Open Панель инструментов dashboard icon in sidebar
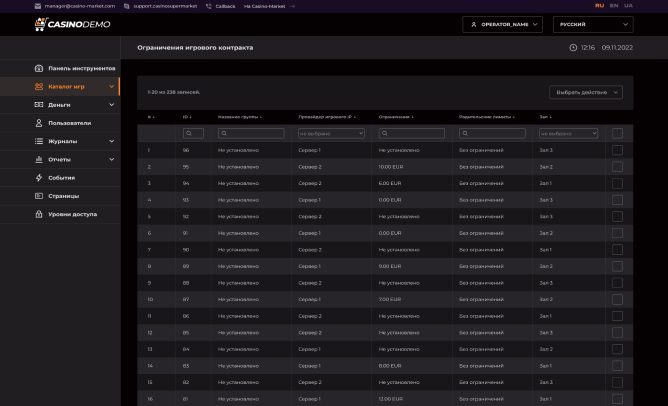 (38, 68)
